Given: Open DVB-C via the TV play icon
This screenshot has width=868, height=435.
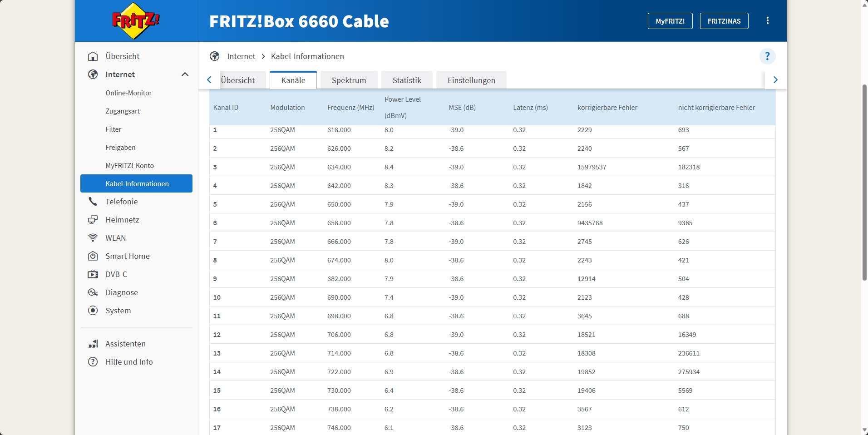Looking at the screenshot, I should (x=93, y=274).
